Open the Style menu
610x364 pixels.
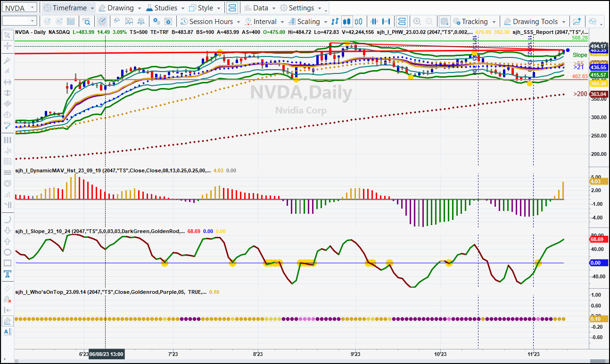click(x=205, y=8)
